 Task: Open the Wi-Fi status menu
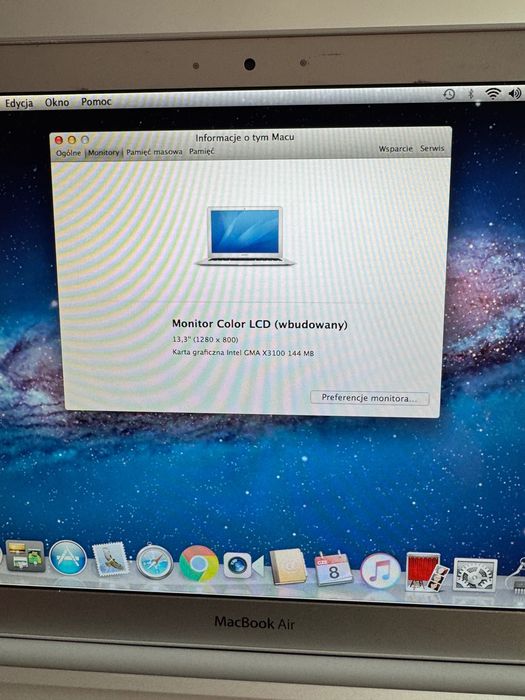pos(493,93)
